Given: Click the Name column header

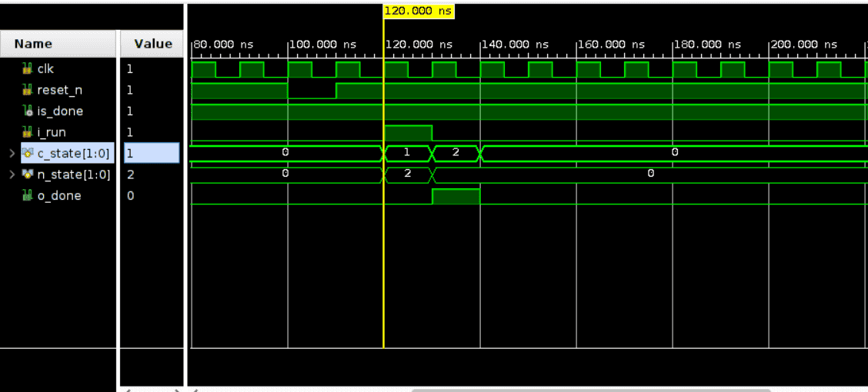Looking at the screenshot, I should click(x=58, y=44).
